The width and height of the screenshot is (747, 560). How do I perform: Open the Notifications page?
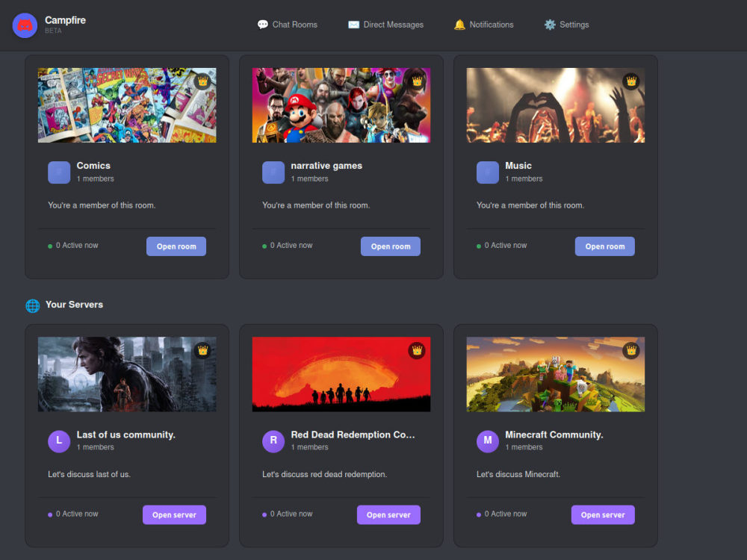click(x=484, y=25)
